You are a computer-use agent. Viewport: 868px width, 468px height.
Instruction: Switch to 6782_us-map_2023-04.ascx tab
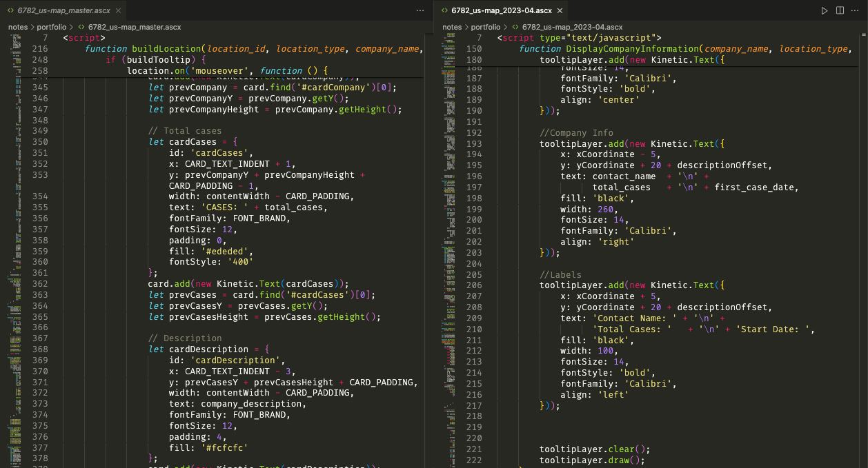[x=501, y=11]
